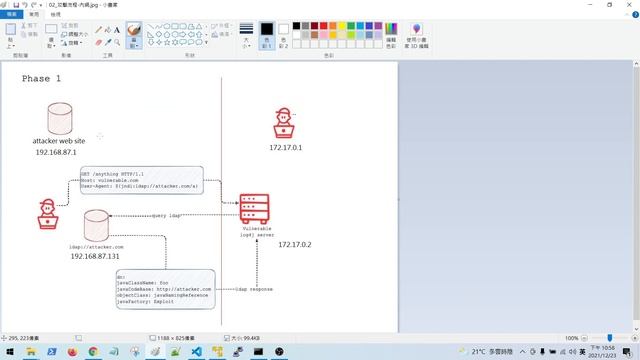Expand the shapes gallery more arrow
Image resolution: width=640 pixels, height=360 pixels.
[206, 42]
